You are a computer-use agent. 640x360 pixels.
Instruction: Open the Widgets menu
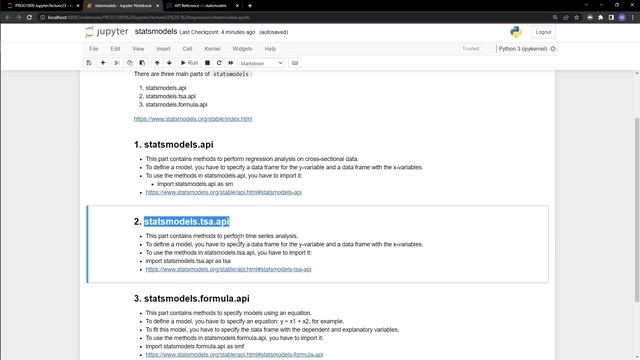pyautogui.click(x=242, y=49)
